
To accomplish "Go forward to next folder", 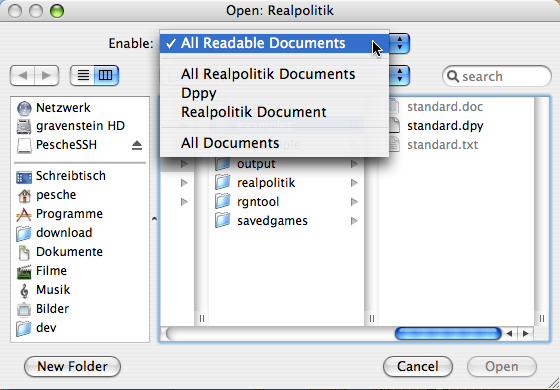I will coord(46,75).
